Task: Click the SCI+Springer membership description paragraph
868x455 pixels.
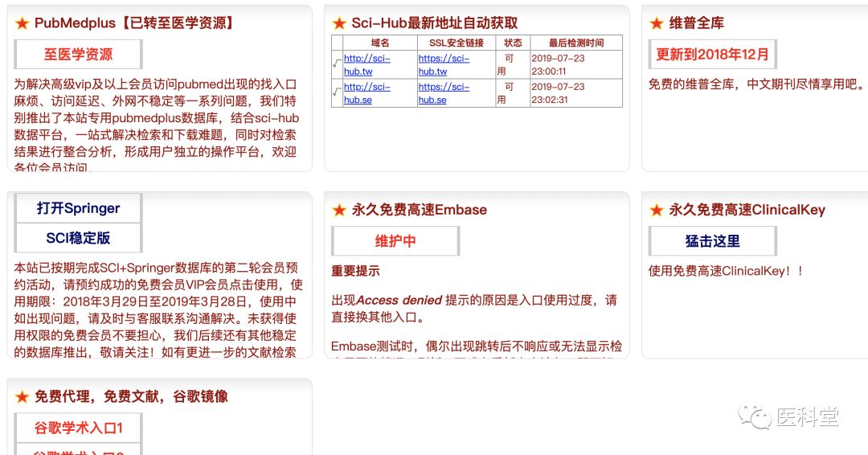Action: [x=158, y=310]
